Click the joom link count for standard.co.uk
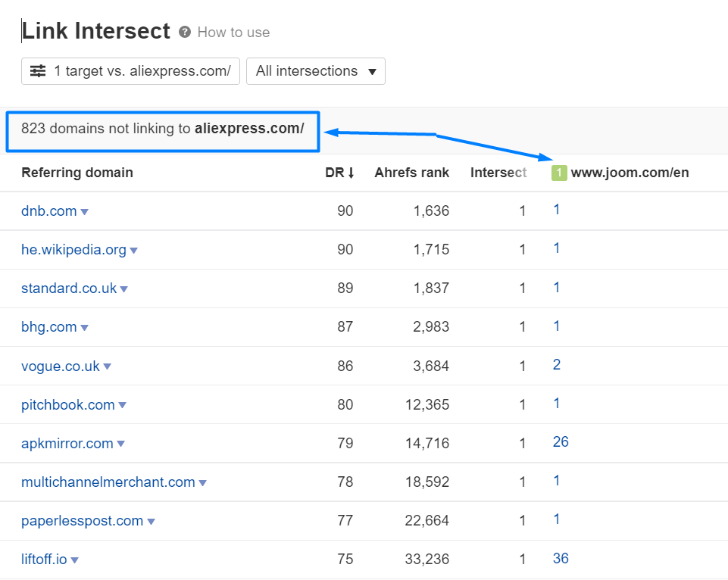Screen dimensions: 728x580 [x=556, y=287]
